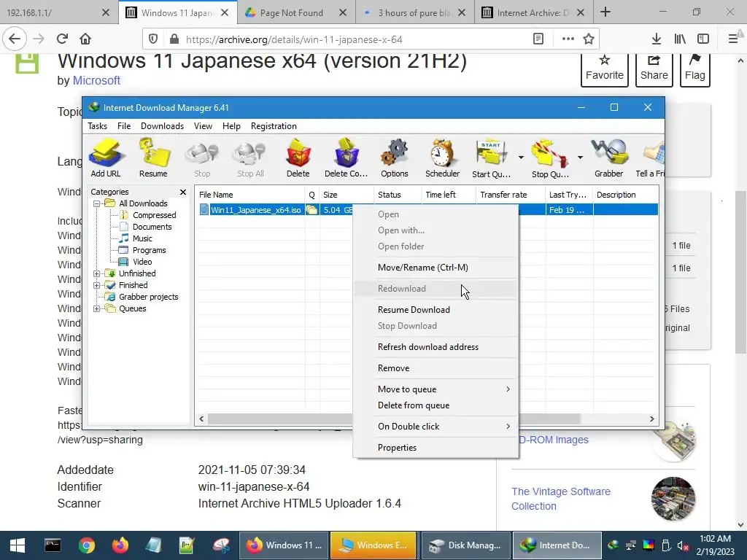
Task: Close the Categories panel with X
Action: click(x=183, y=192)
